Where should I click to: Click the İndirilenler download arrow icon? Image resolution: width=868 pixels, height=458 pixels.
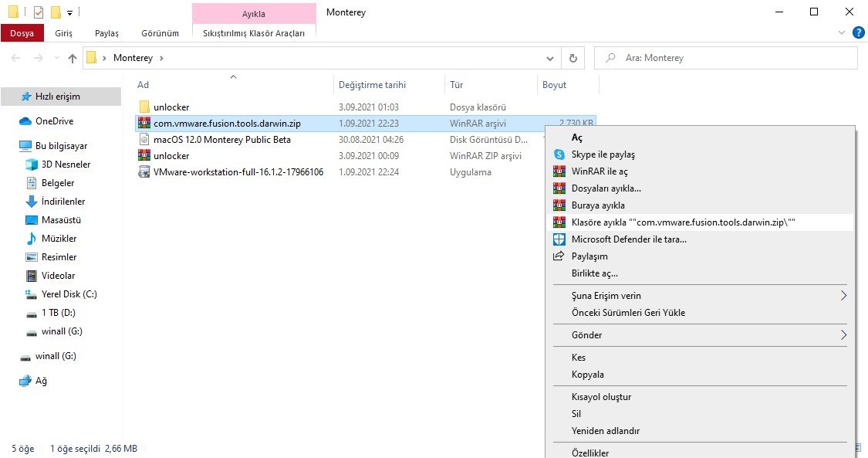32,202
